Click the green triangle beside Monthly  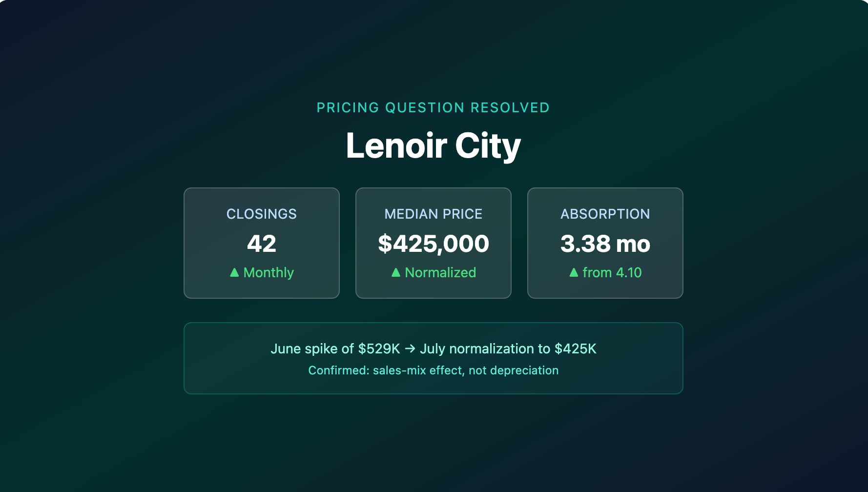(234, 272)
